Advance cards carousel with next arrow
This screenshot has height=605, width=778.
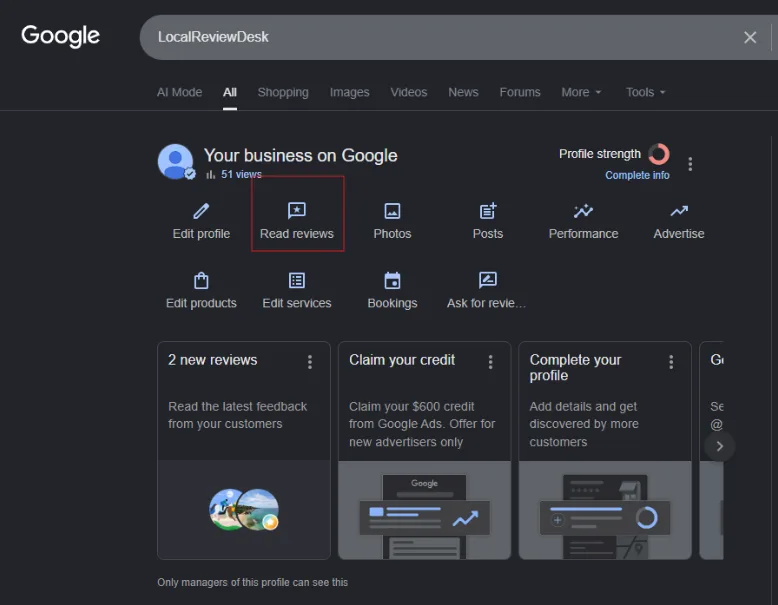coord(719,446)
